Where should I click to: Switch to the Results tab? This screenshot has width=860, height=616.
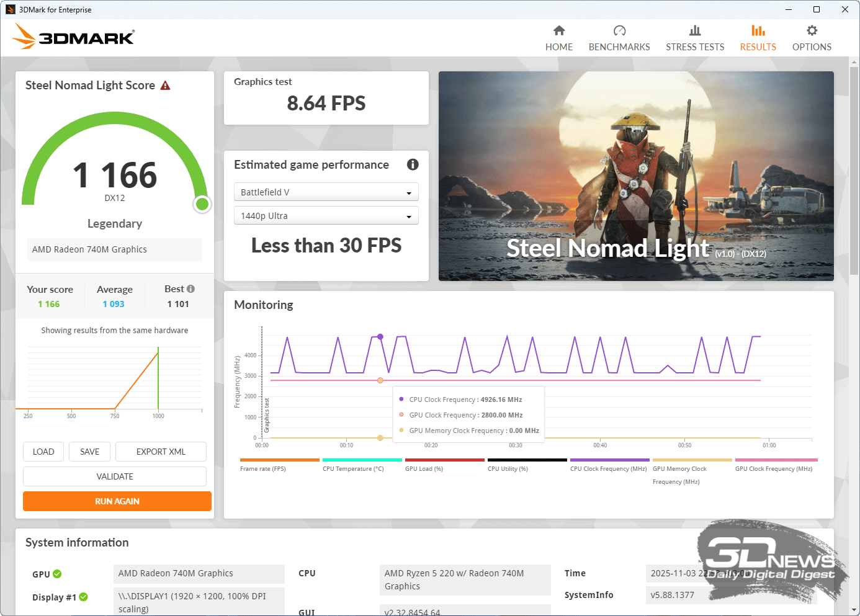tap(758, 38)
